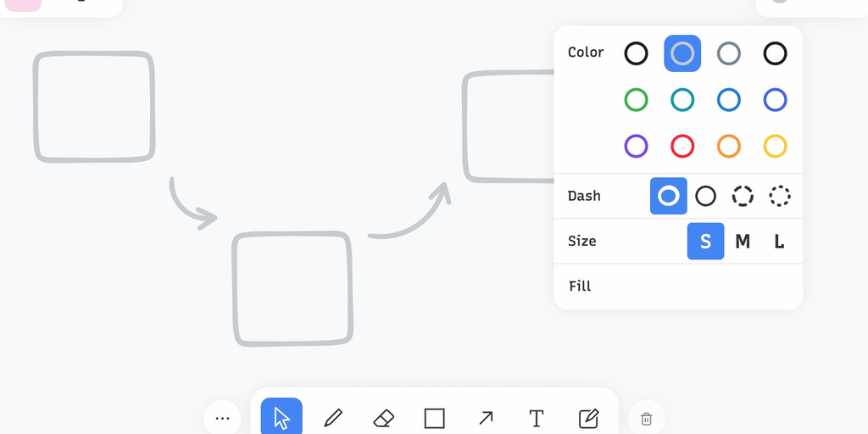This screenshot has width=868, height=434.
Task: Set dash style to dashed
Action: pos(743,196)
